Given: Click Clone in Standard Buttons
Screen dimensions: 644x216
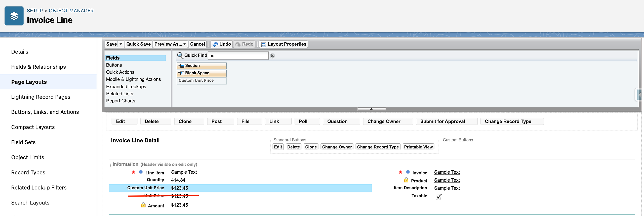Looking at the screenshot, I should click(311, 147).
